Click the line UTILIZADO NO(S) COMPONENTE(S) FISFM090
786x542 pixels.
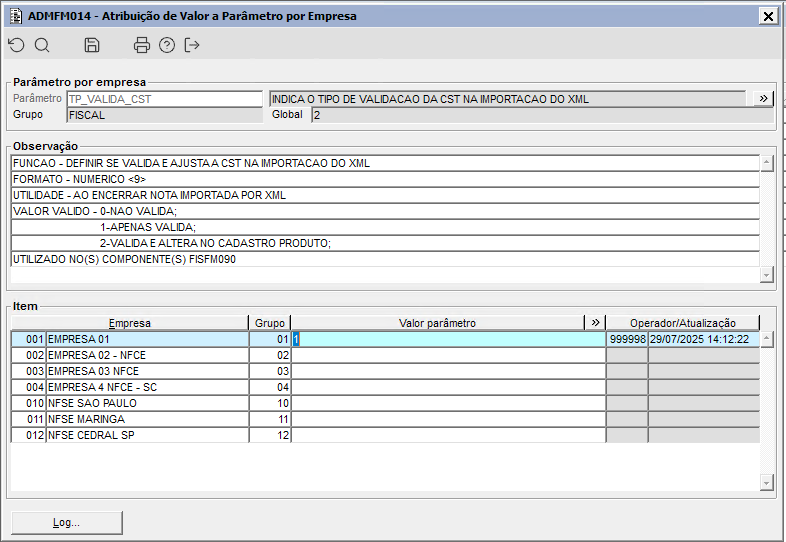click(385, 260)
